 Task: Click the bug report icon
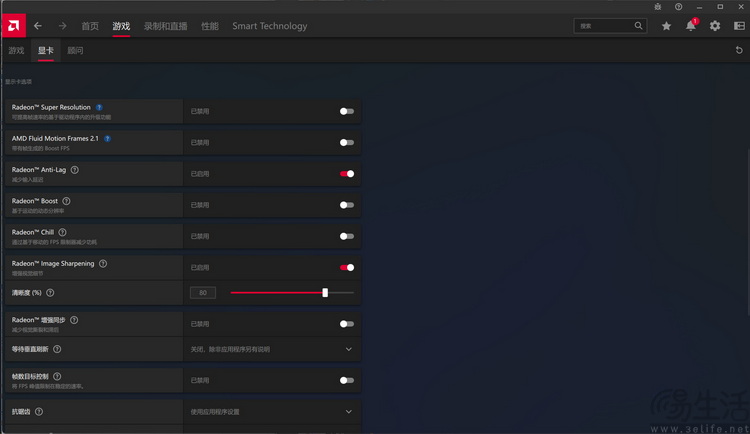click(x=658, y=7)
